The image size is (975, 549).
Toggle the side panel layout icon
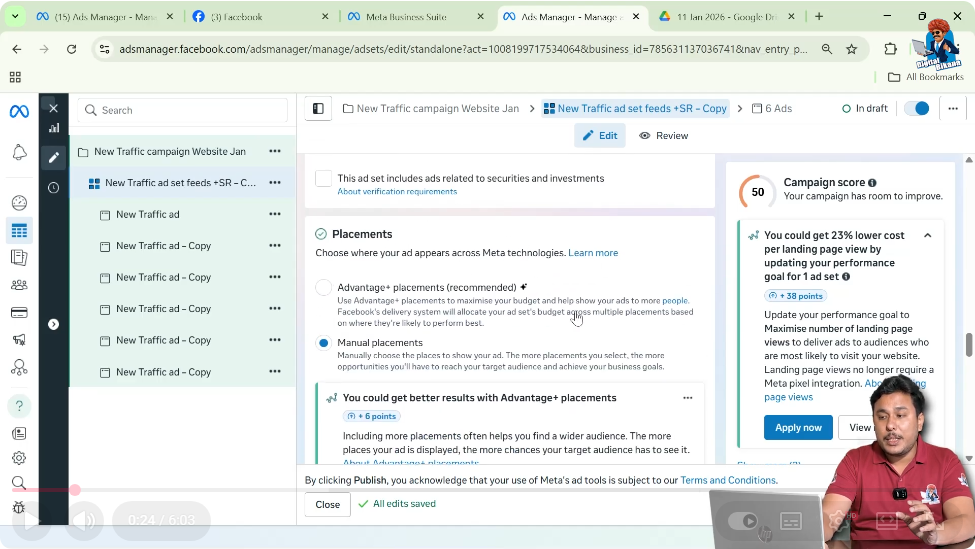tap(318, 109)
